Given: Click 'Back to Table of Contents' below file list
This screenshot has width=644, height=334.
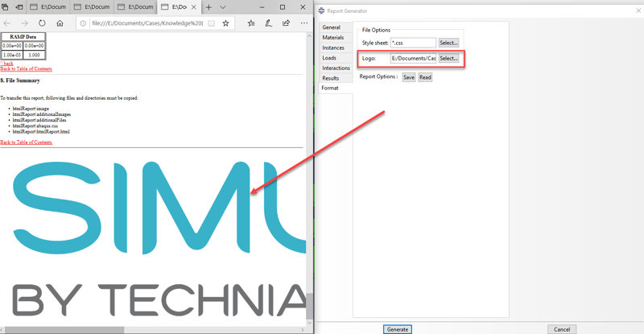Looking at the screenshot, I should coord(27,142).
